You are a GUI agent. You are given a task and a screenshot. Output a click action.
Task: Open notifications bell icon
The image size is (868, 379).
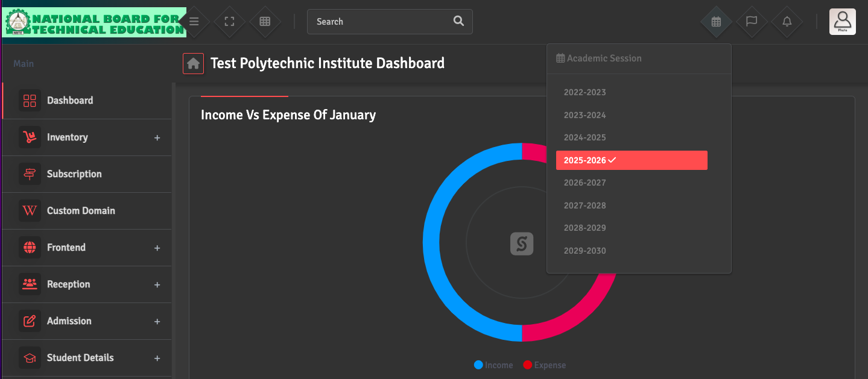787,22
